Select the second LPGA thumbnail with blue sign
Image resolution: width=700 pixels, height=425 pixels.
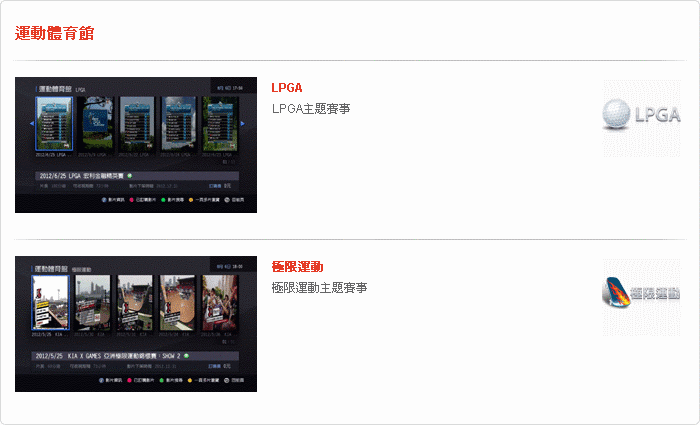[x=96, y=124]
